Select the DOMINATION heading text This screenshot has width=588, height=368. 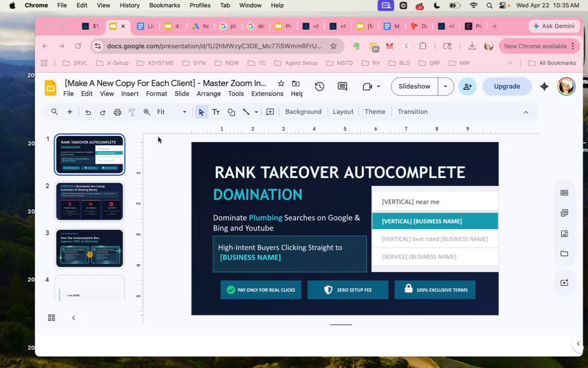[258, 195]
